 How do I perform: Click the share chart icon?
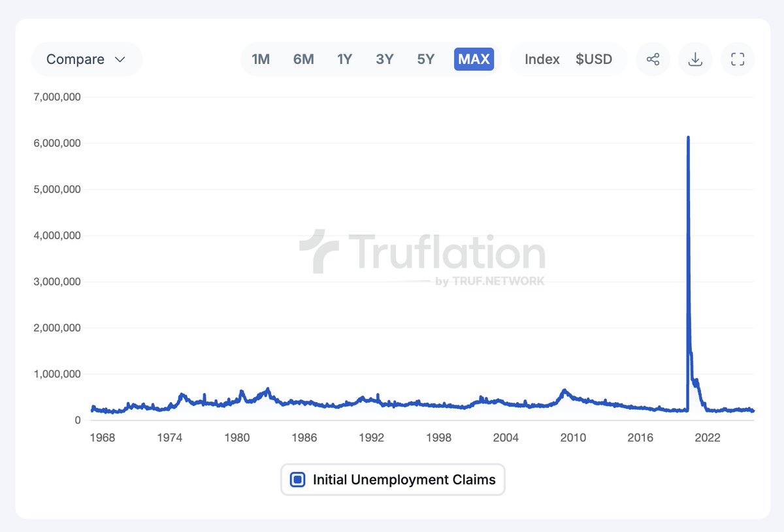point(653,59)
